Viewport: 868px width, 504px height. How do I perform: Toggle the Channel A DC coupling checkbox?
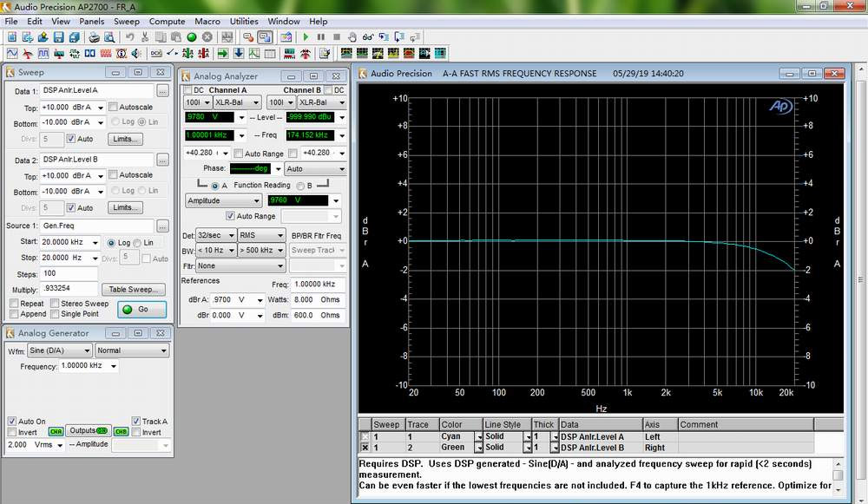click(187, 90)
